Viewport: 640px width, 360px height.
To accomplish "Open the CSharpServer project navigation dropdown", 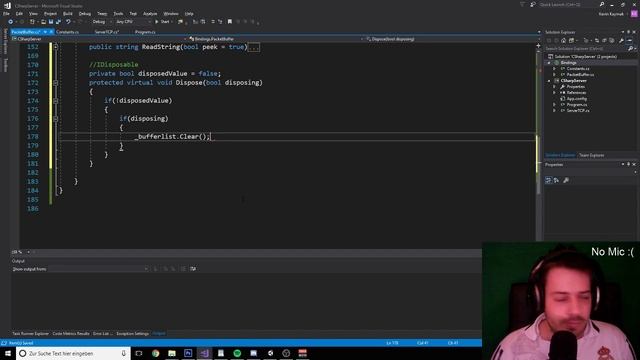I will click(98, 39).
